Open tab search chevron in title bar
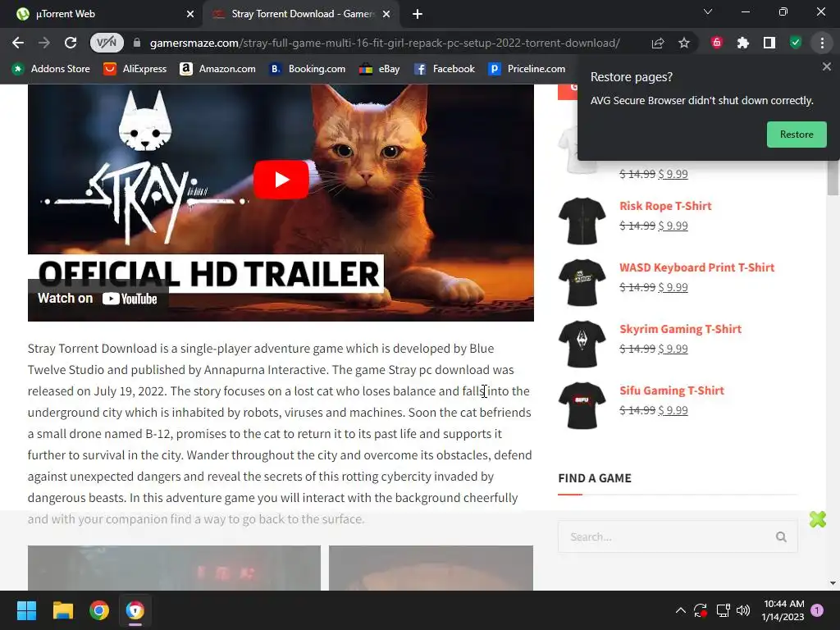The image size is (840, 630). point(708,12)
